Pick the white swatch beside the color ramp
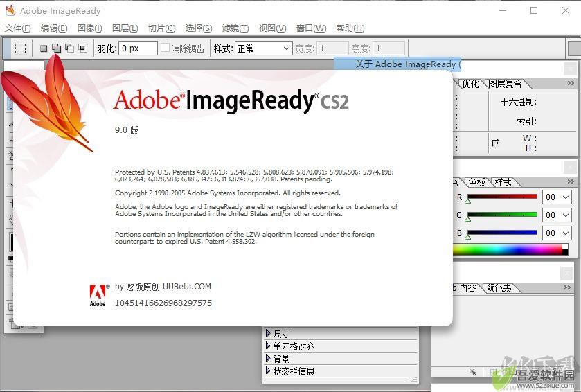Screen dimensions: 581x392 point(565,247)
